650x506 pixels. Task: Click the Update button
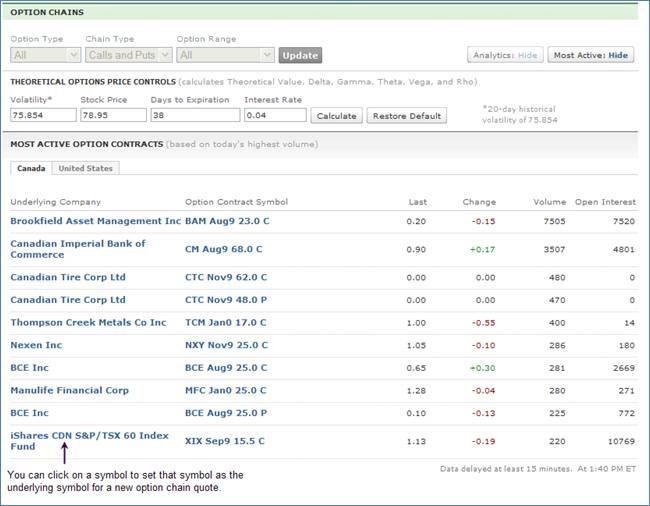300,55
